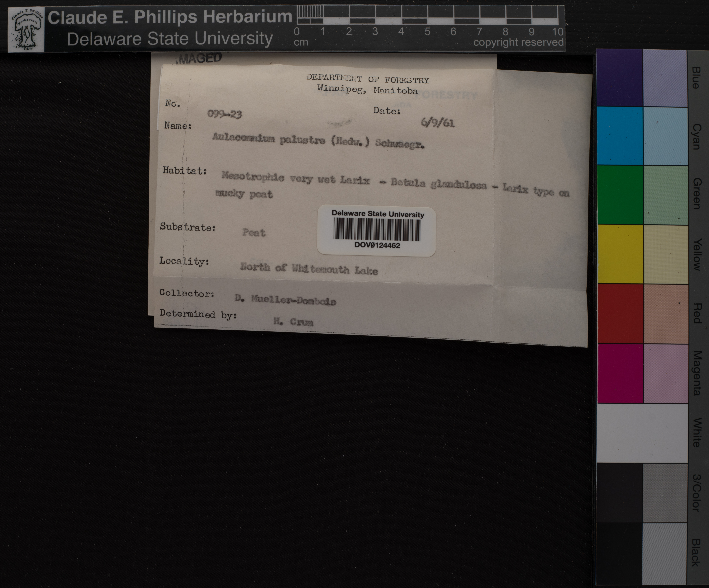Click the dark green color swatch

click(x=620, y=195)
